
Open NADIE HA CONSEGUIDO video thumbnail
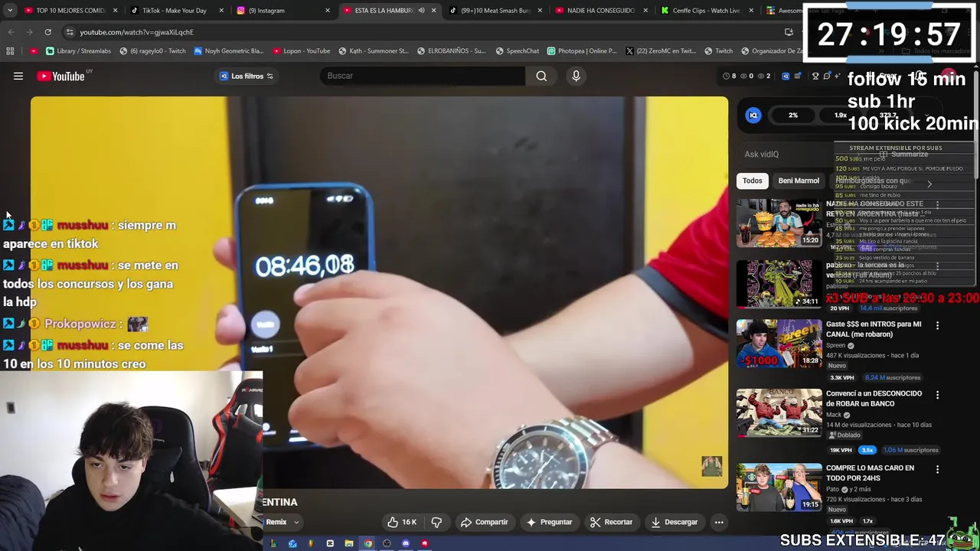779,223
